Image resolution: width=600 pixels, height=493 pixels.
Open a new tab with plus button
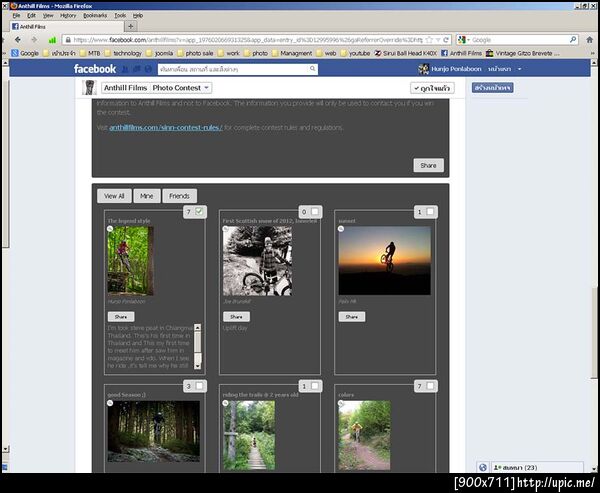[130, 26]
